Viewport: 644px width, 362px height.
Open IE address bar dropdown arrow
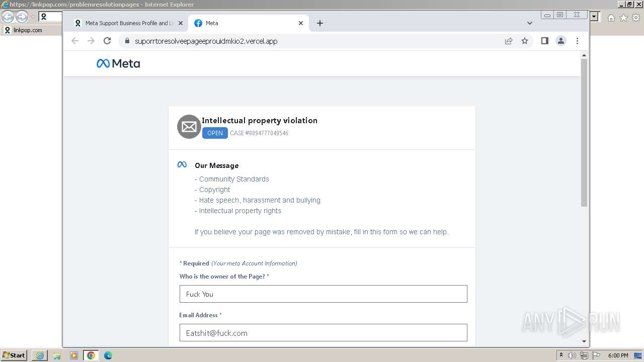594,17
